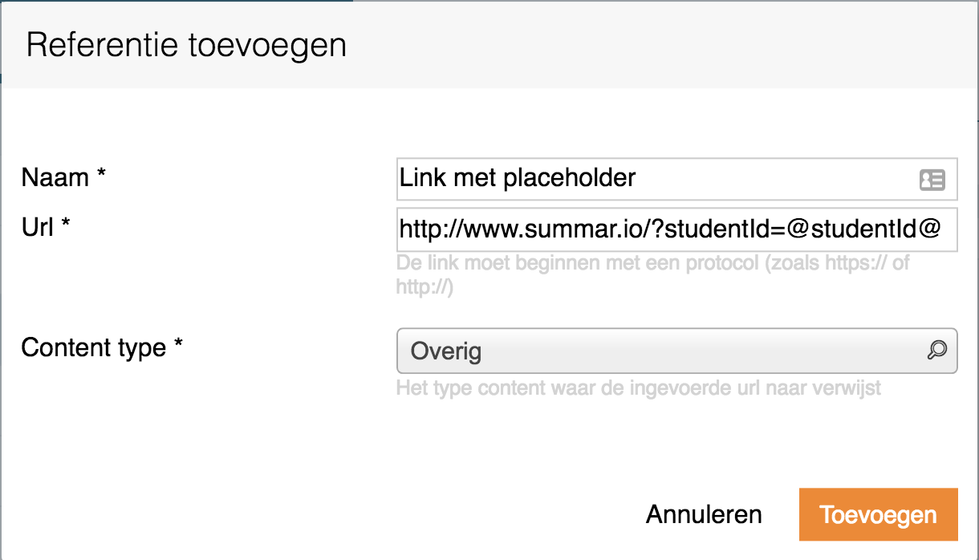
Task: Click the Content type label
Action: (x=93, y=347)
